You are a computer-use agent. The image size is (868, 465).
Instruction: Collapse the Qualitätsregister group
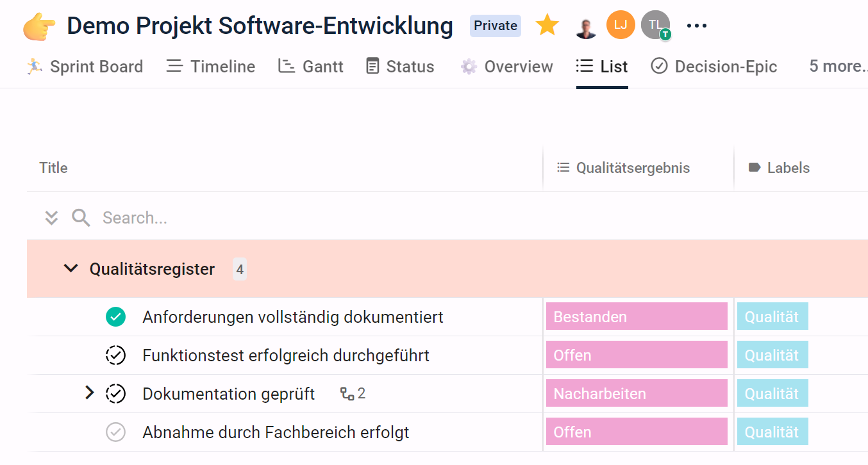71,268
